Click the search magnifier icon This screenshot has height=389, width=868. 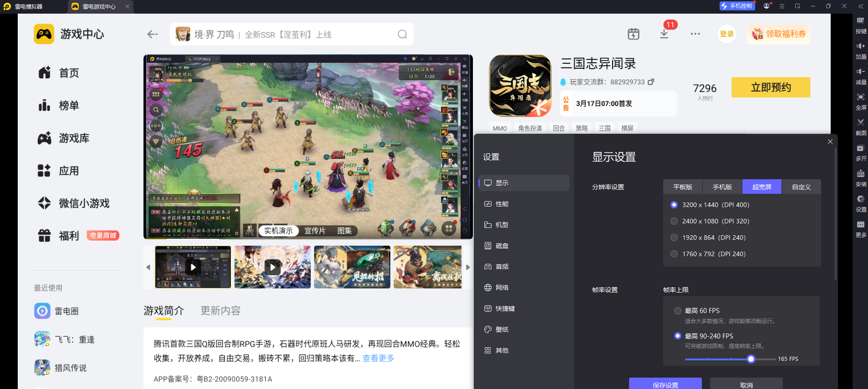(x=402, y=35)
